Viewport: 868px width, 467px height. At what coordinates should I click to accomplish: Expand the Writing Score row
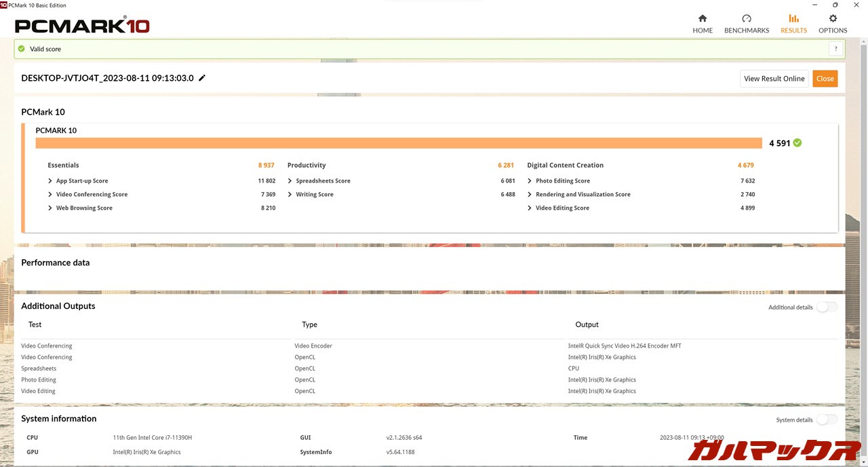click(x=290, y=195)
